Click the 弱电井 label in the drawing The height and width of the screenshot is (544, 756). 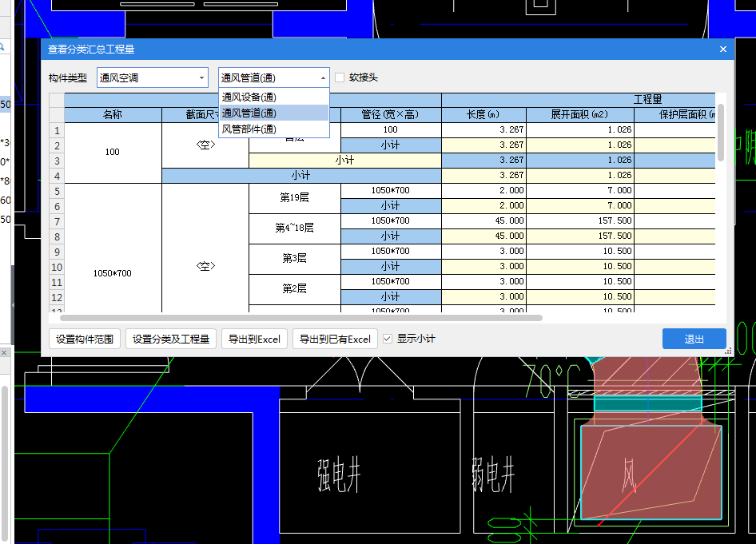point(493,475)
